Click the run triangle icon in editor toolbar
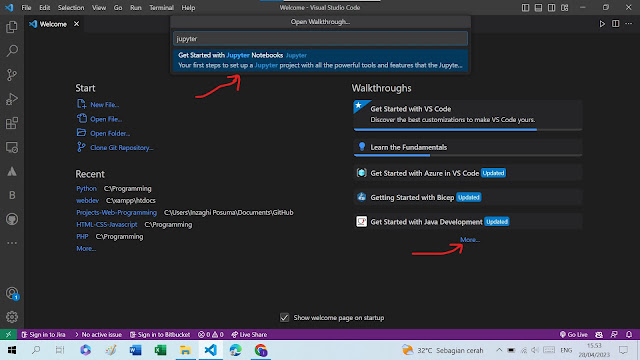The image size is (640, 360). pos(602,24)
